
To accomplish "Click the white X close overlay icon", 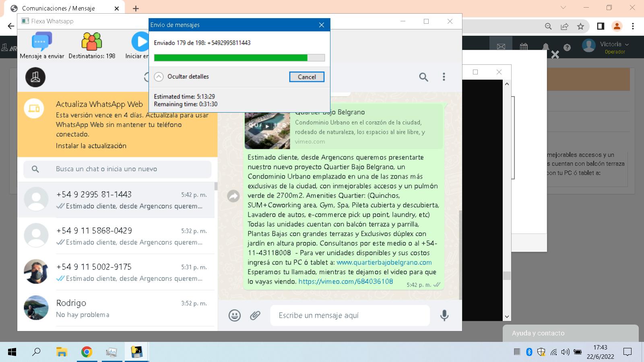I will 555,55.
